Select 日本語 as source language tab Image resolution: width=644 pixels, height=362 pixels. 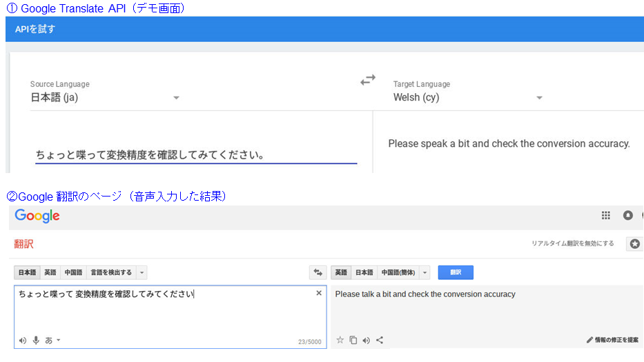coord(27,272)
